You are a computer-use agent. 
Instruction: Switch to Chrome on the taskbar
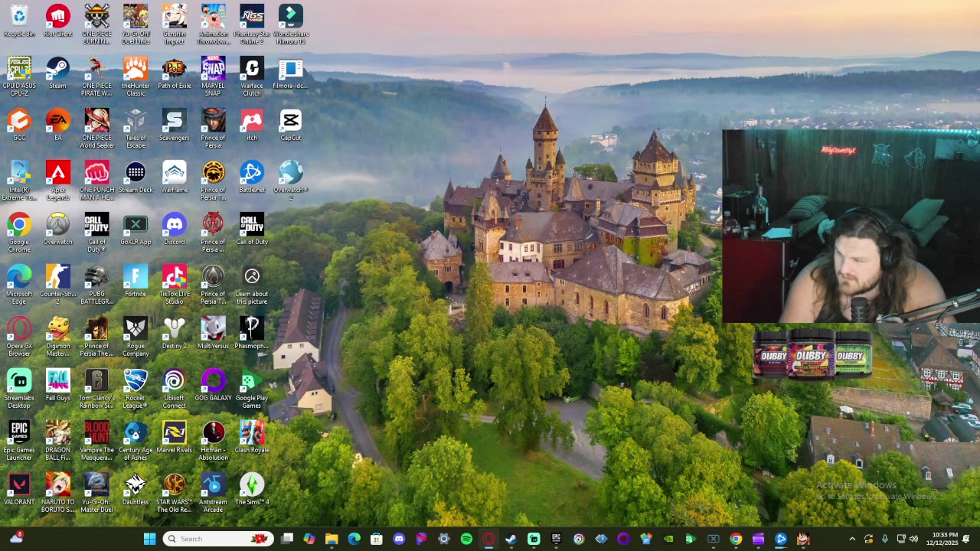pos(736,539)
